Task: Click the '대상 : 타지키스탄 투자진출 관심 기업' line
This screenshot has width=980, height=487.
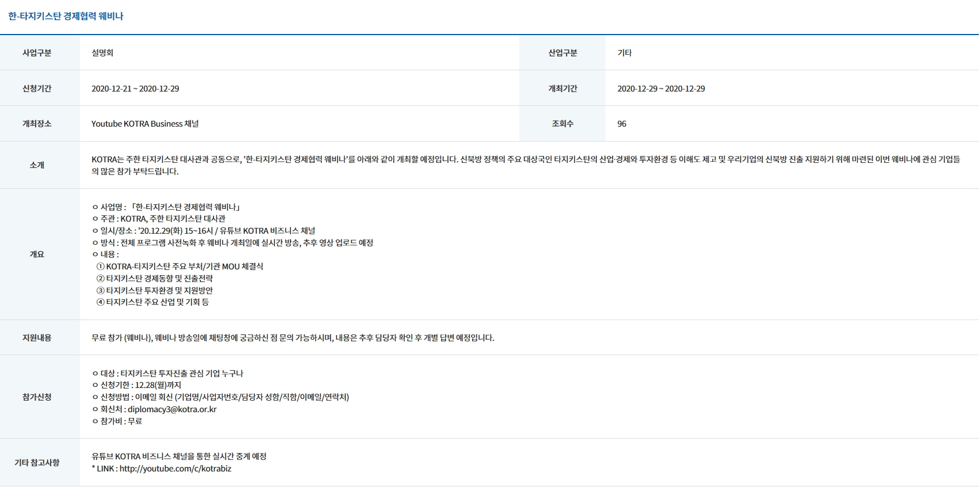Action: click(x=168, y=374)
